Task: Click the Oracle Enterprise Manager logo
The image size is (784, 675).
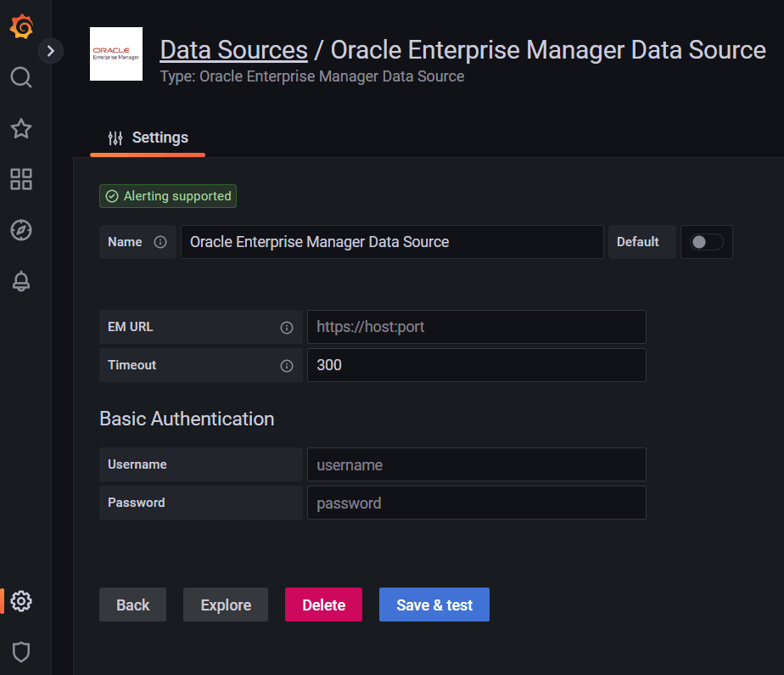Action: click(x=116, y=51)
